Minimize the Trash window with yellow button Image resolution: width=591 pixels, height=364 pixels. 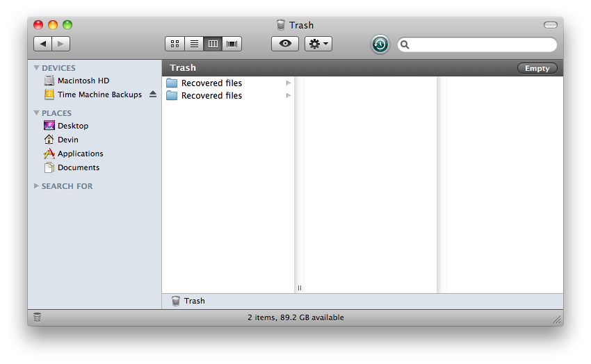(x=53, y=25)
